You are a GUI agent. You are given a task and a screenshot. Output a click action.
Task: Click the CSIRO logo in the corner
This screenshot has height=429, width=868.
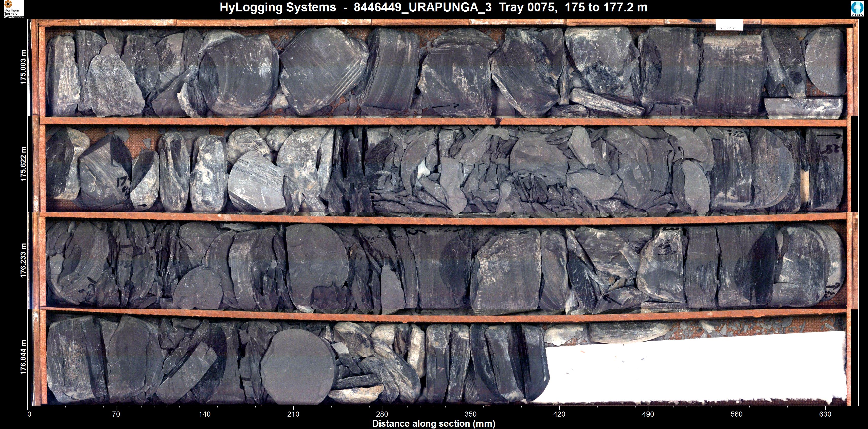click(x=857, y=9)
